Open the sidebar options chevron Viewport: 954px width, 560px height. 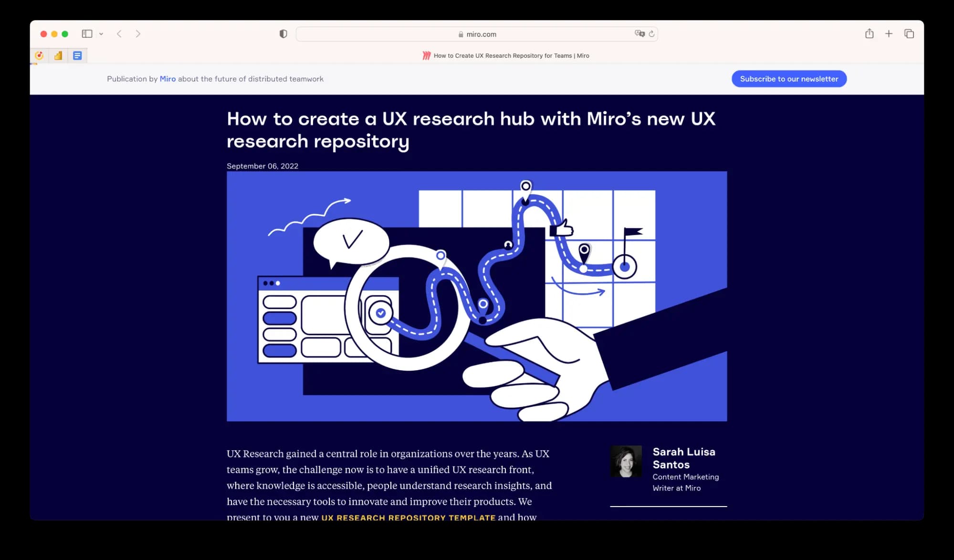coord(100,34)
